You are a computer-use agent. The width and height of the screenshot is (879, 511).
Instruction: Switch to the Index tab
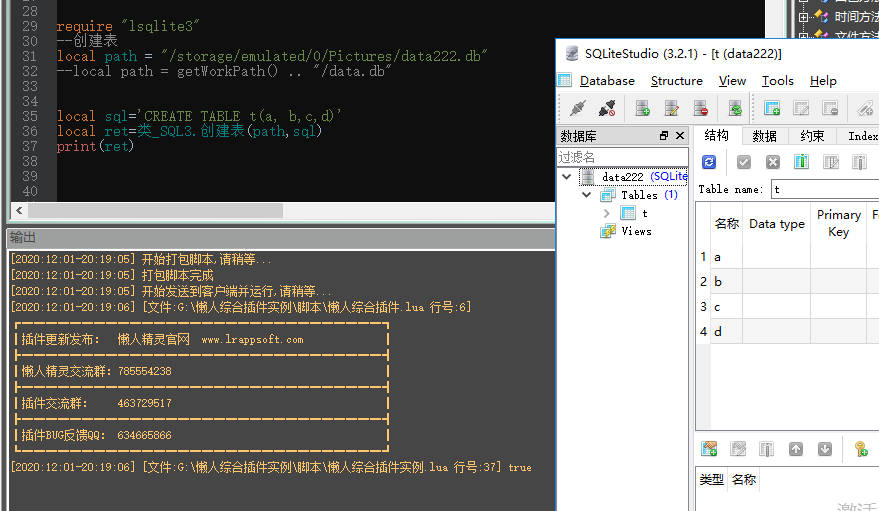[861, 136]
